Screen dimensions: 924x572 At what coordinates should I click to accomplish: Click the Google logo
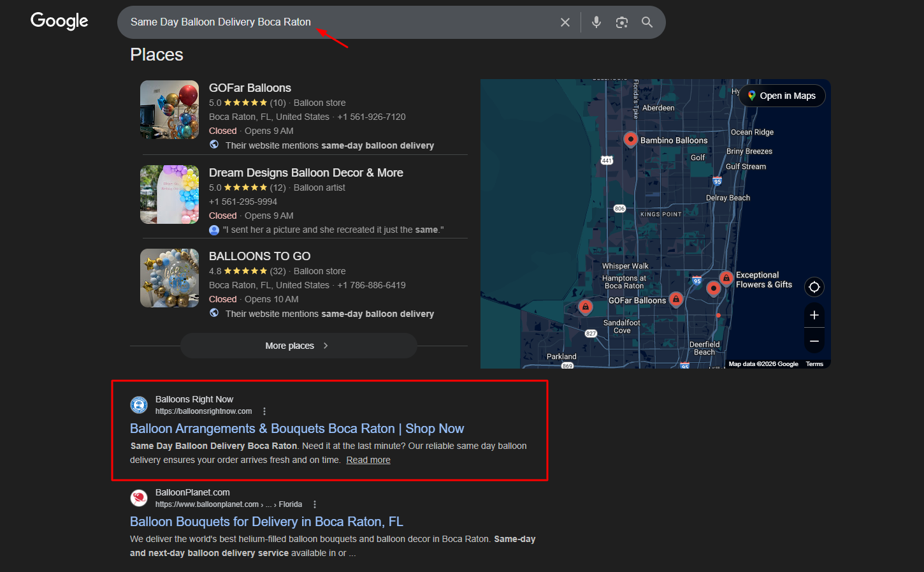(59, 21)
